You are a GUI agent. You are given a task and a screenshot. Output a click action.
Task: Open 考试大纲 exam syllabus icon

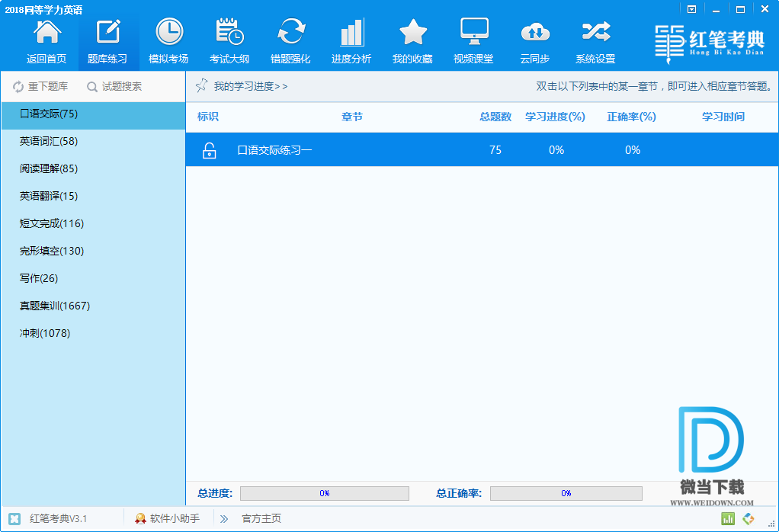(229, 32)
